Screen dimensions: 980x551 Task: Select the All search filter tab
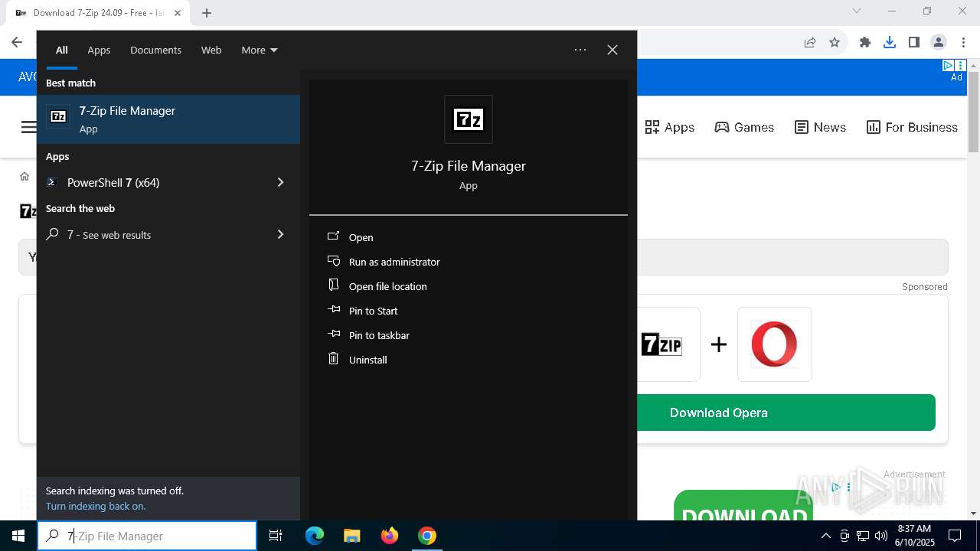[x=61, y=50]
